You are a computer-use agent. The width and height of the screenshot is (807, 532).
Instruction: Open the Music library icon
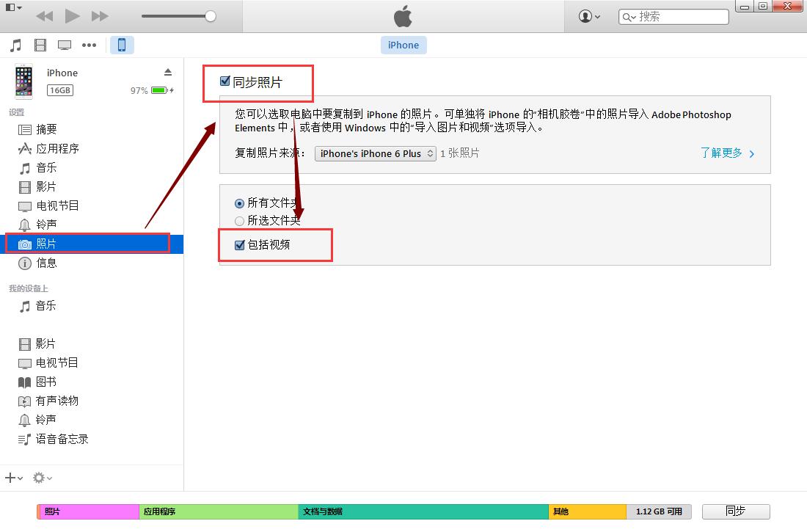pos(16,45)
